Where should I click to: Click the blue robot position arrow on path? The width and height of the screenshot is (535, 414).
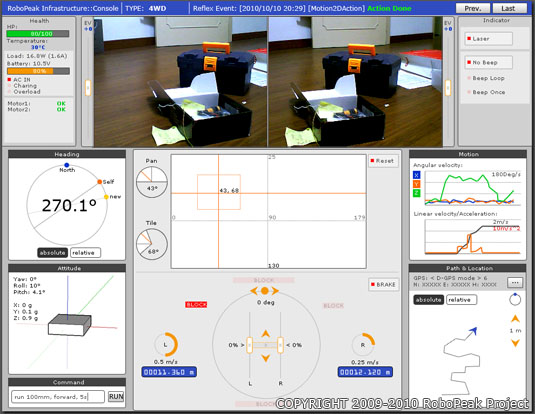click(x=473, y=330)
